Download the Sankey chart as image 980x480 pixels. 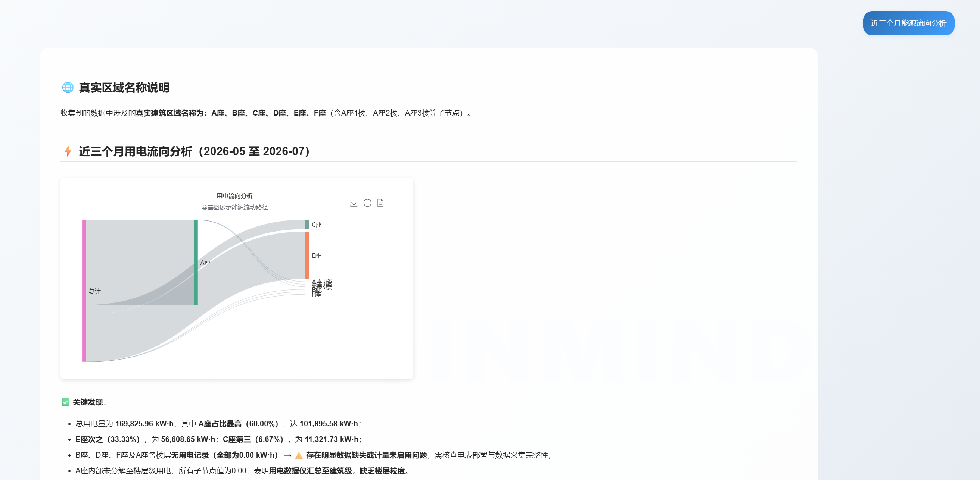point(354,203)
